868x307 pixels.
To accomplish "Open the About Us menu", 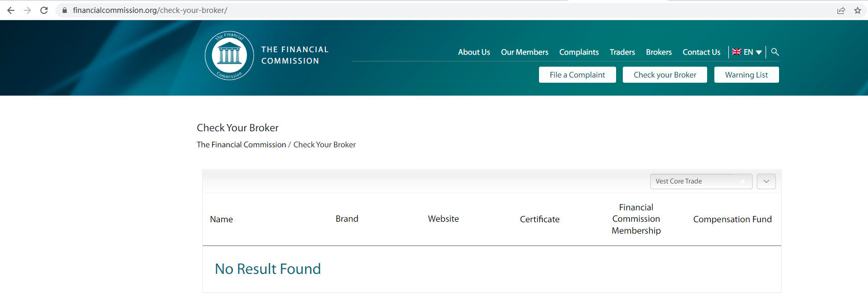I will click(x=474, y=52).
